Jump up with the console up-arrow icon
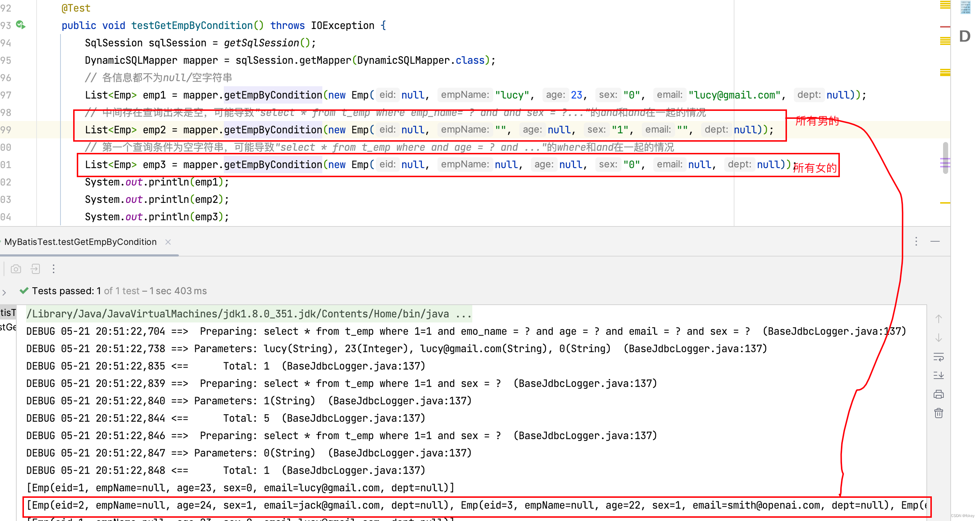 938,319
